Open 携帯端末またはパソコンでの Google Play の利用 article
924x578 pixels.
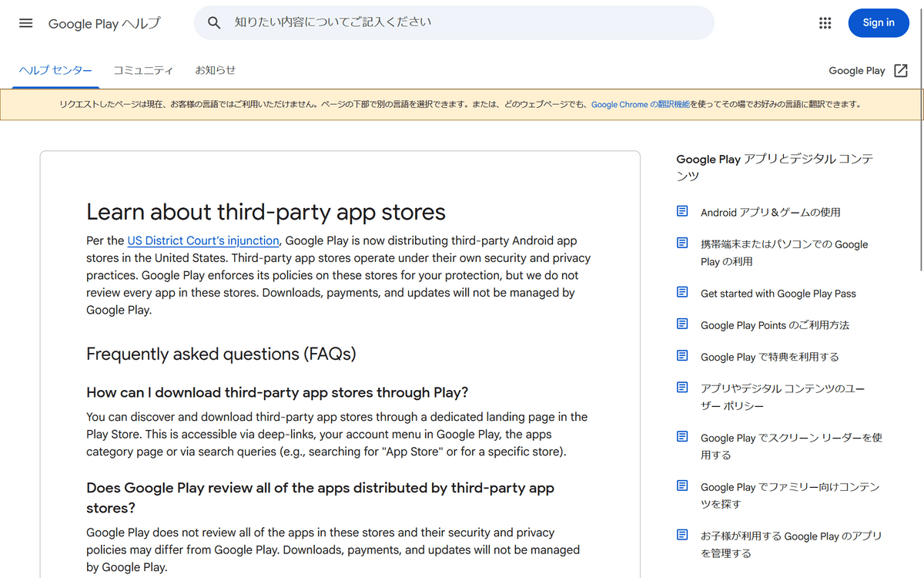pos(784,253)
